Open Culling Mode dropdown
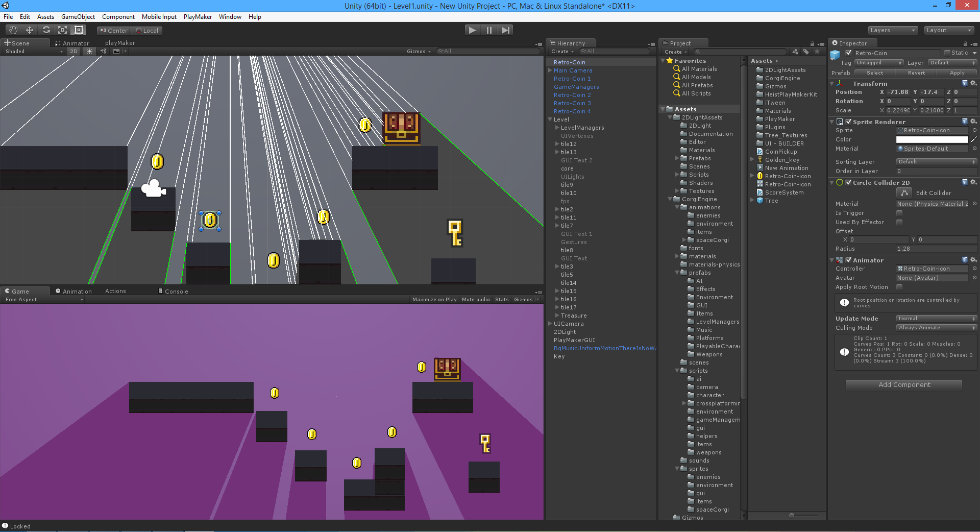 937,328
